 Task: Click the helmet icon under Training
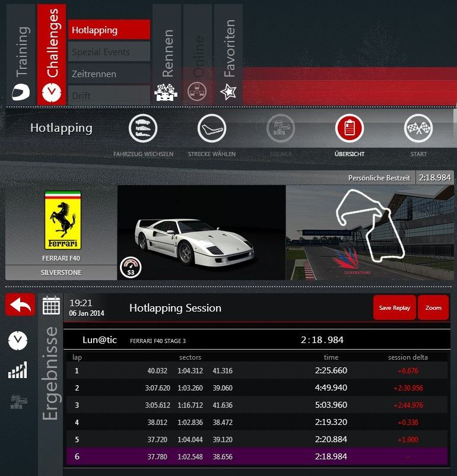(x=21, y=92)
